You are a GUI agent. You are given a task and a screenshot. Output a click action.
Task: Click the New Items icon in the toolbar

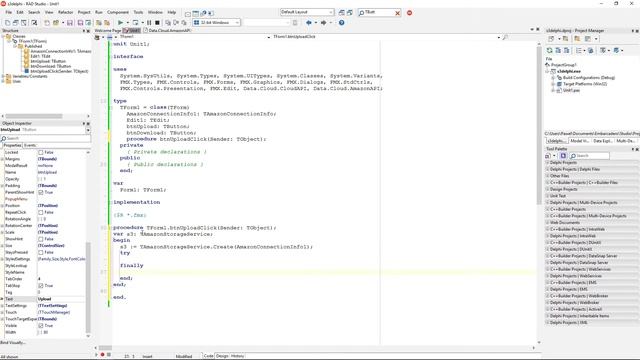tap(47, 23)
